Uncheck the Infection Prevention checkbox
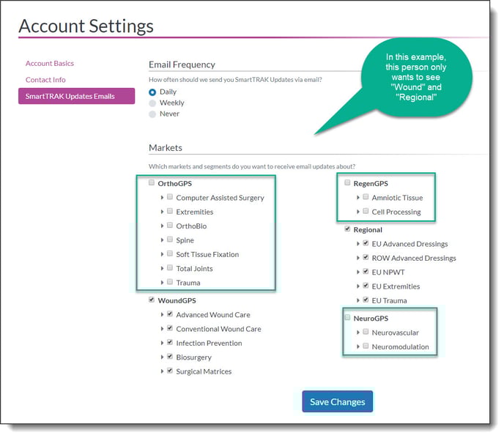504x438 pixels. tap(170, 342)
